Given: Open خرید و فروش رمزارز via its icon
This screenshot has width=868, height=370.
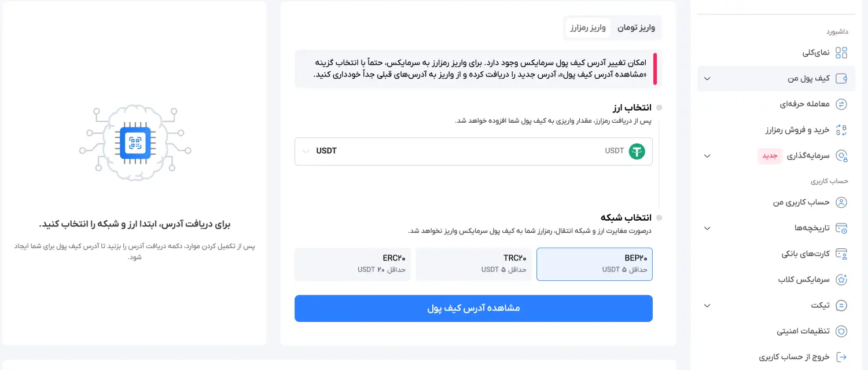Looking at the screenshot, I should click(843, 130).
